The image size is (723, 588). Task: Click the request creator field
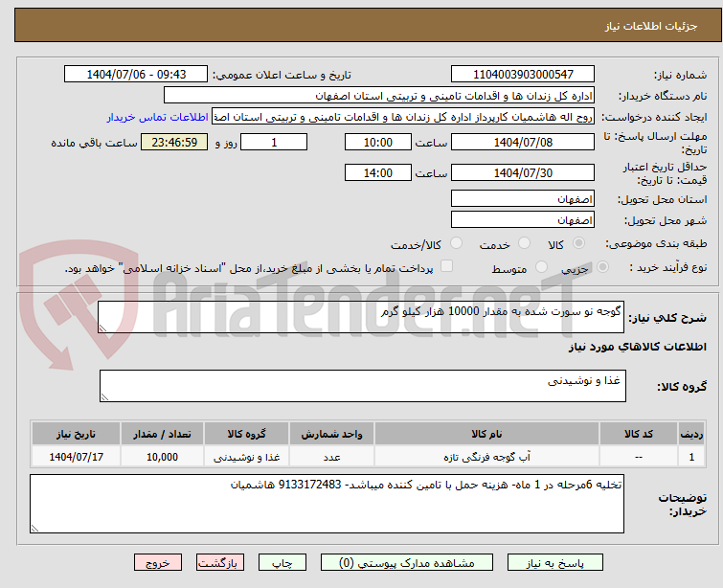click(403, 117)
